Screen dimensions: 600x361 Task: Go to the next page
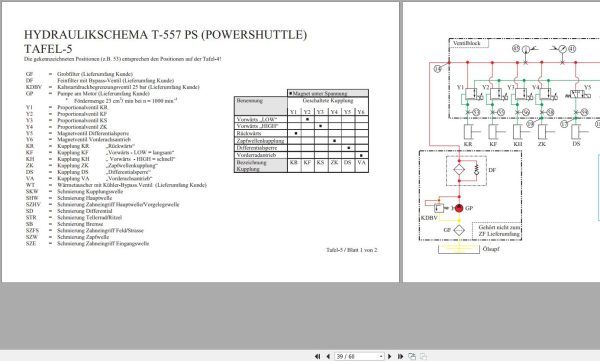point(390,356)
